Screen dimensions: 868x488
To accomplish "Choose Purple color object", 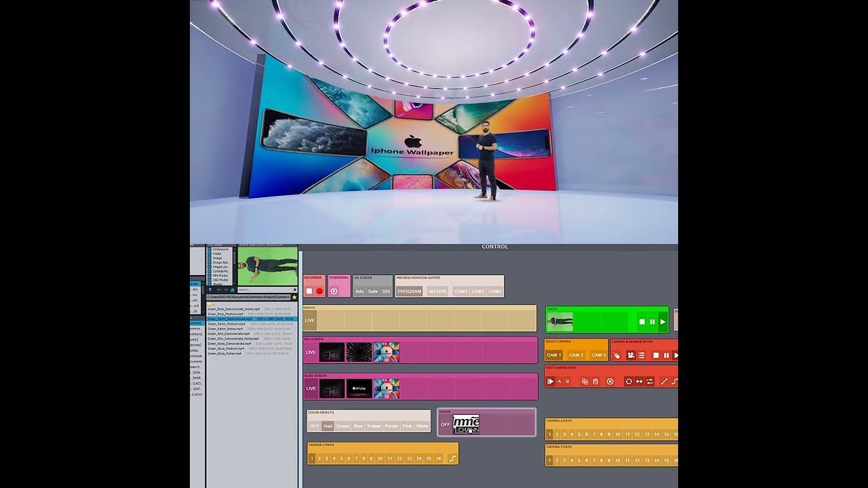I will click(x=392, y=426).
